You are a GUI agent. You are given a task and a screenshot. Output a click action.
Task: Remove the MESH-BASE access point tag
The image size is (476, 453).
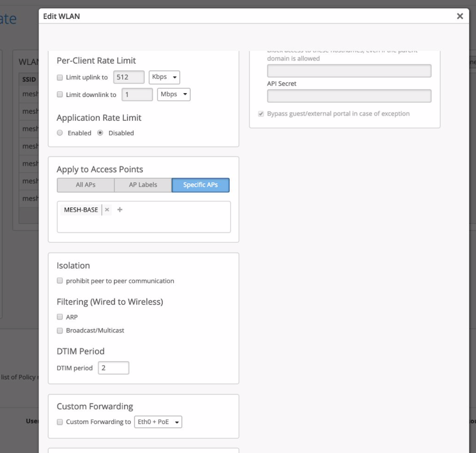click(107, 210)
